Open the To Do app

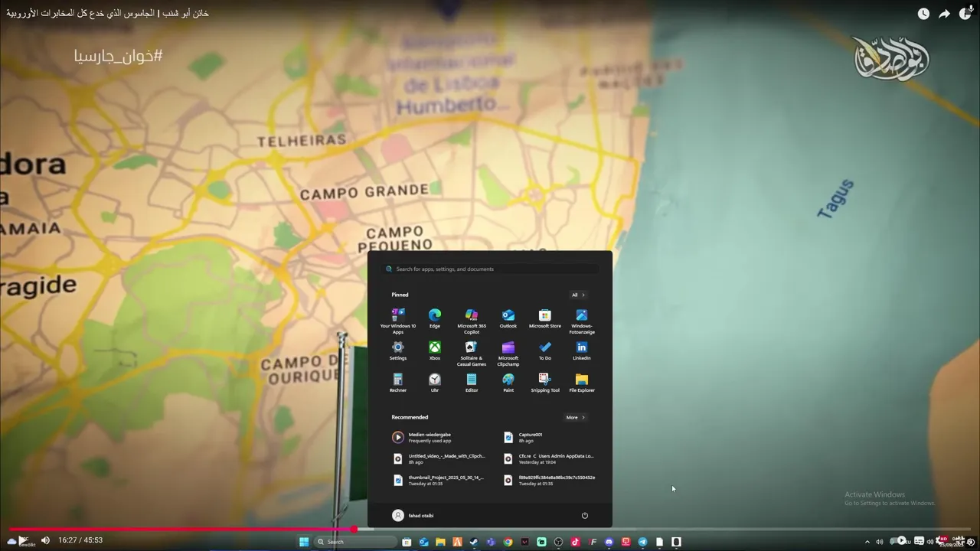545,350
